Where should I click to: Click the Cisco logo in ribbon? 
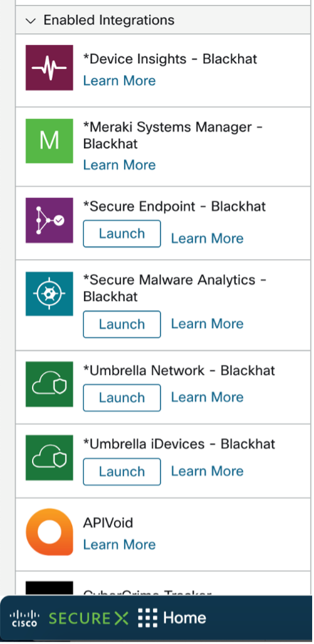click(x=24, y=618)
